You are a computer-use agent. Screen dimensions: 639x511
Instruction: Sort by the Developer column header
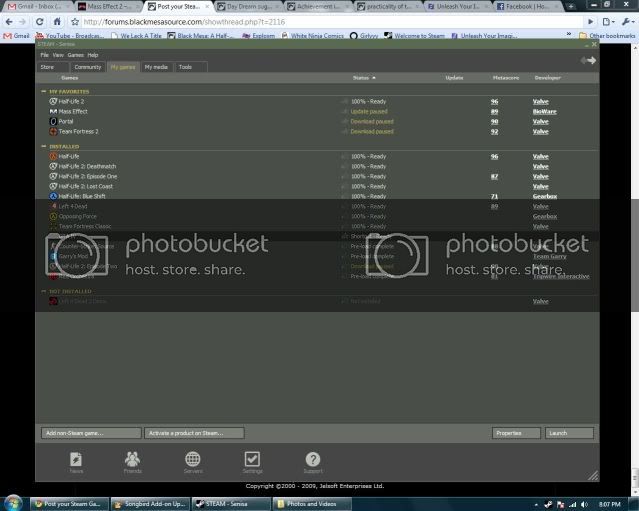(x=547, y=77)
